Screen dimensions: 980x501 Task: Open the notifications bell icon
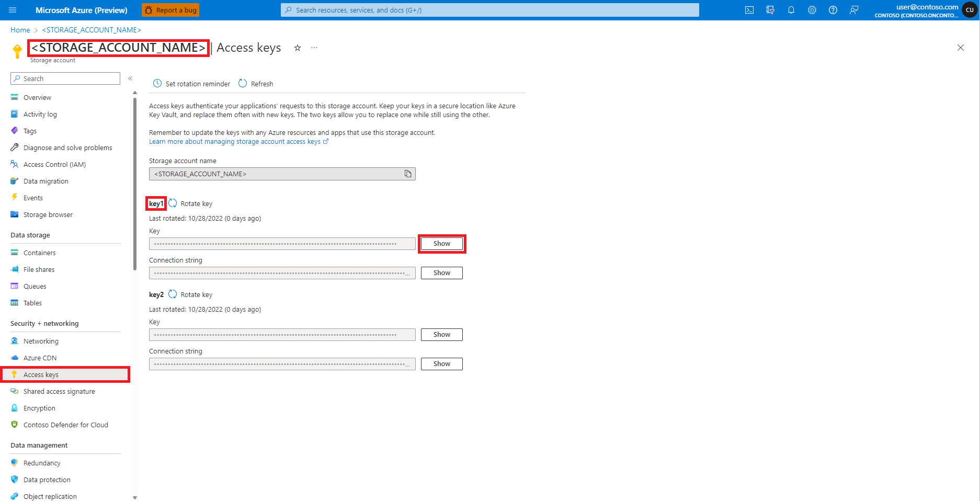[x=791, y=10]
